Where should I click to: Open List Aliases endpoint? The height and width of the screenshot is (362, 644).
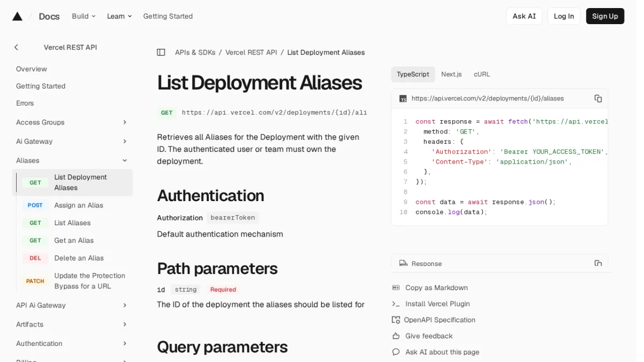(x=72, y=223)
